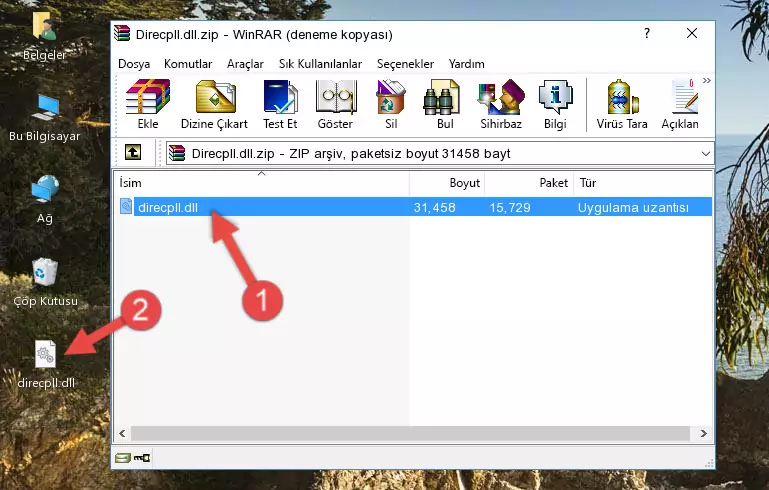Viewport: 769px width, 490px height.
Task: Select the direcpll.dll desktop file
Action: coord(46,364)
